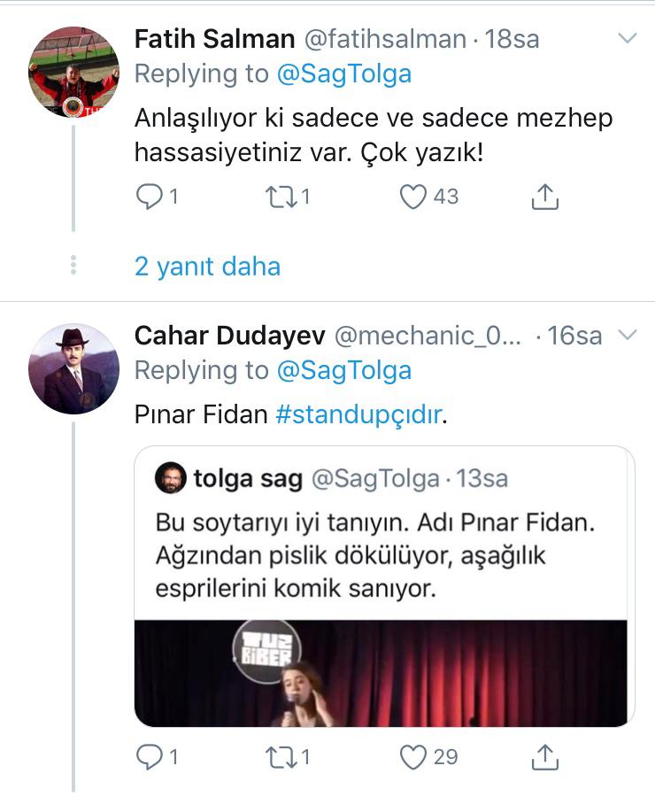Screen dimensions: 655x812
Task: Retweet Cahar Dudayev's tweet
Action: pyautogui.click(x=280, y=757)
